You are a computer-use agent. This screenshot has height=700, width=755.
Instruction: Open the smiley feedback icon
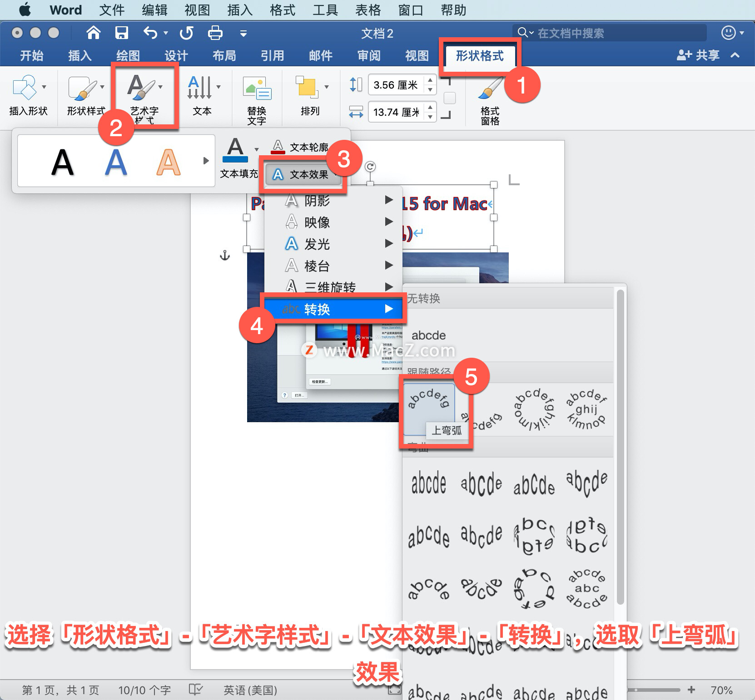click(x=728, y=33)
